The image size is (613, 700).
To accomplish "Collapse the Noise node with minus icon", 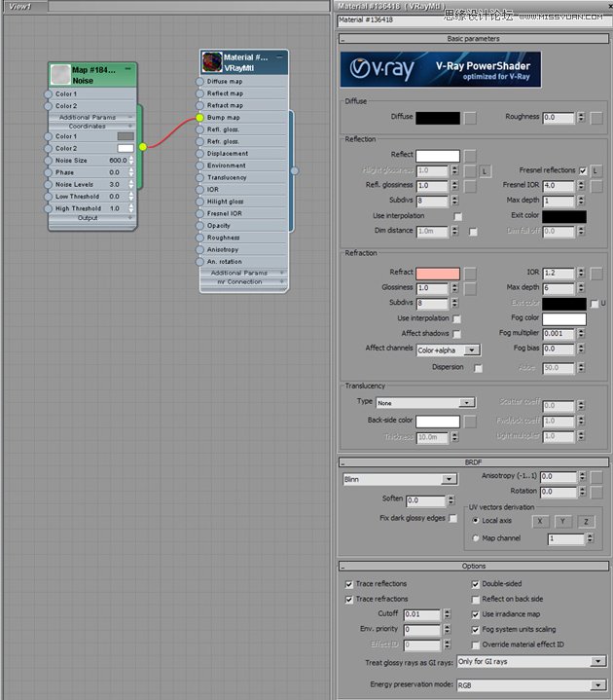I will (x=128, y=69).
